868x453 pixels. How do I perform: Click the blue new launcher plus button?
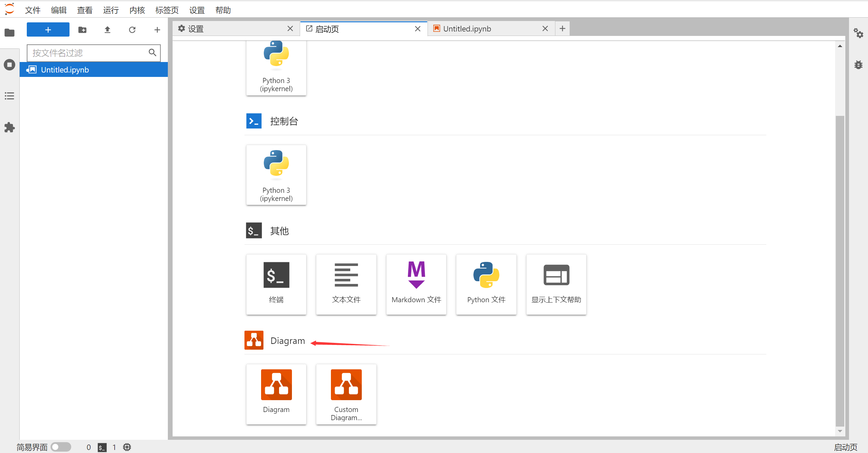(x=48, y=30)
